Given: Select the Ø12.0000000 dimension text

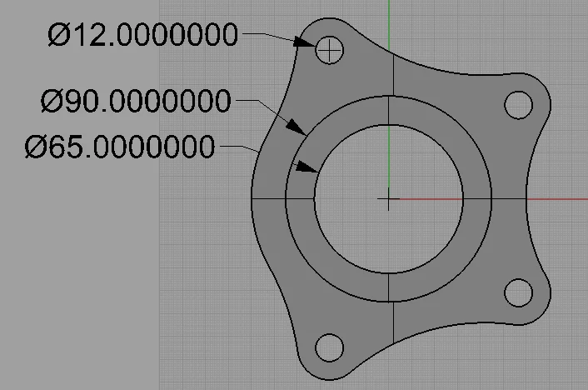Looking at the screenshot, I should pyautogui.click(x=143, y=34).
